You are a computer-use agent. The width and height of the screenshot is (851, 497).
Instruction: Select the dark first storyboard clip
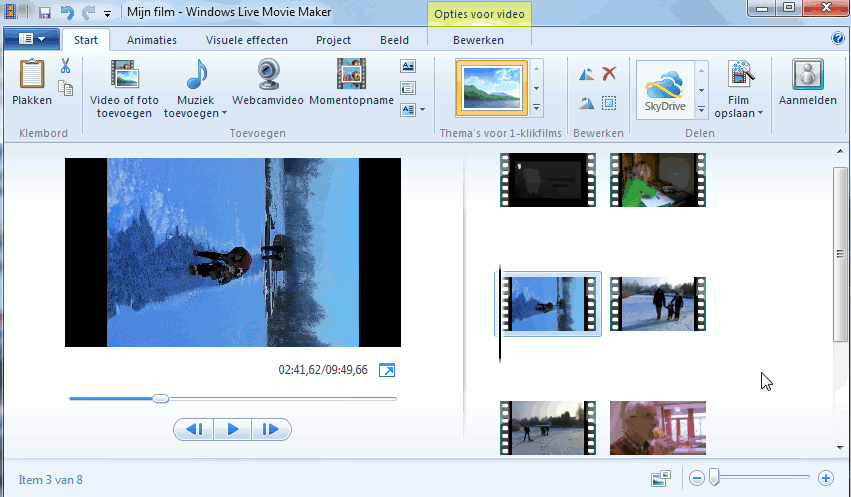548,180
